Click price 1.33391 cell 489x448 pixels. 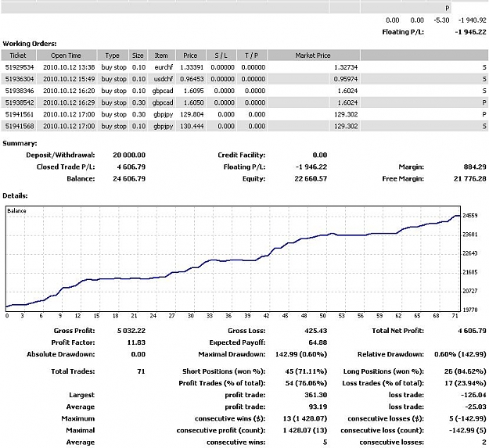pos(192,67)
